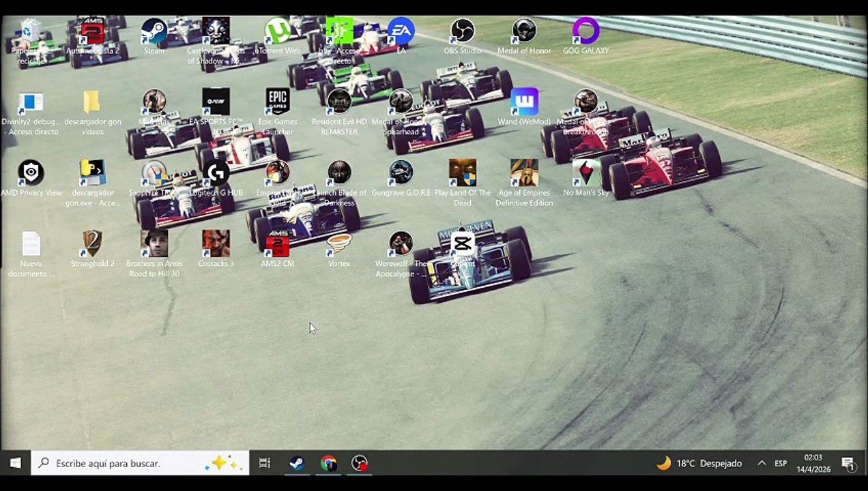Image resolution: width=868 pixels, height=491 pixels.
Task: Switch to OBS on the taskbar
Action: (x=360, y=463)
